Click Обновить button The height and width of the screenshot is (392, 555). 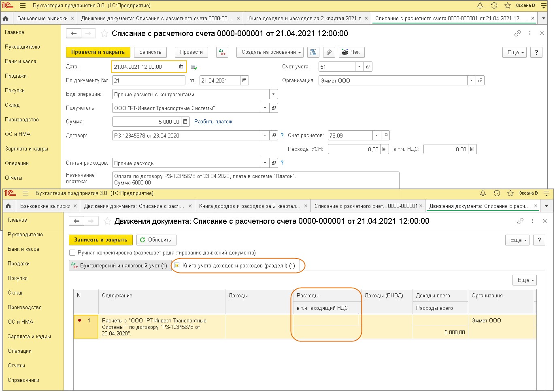(156, 240)
